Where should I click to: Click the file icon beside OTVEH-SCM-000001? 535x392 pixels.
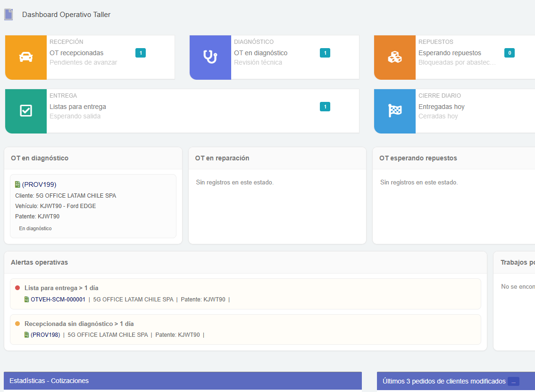point(27,299)
